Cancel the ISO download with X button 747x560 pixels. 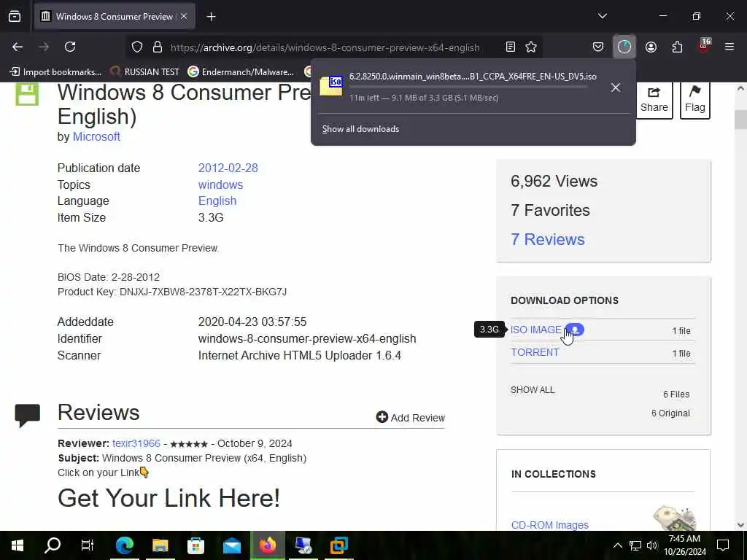(615, 87)
